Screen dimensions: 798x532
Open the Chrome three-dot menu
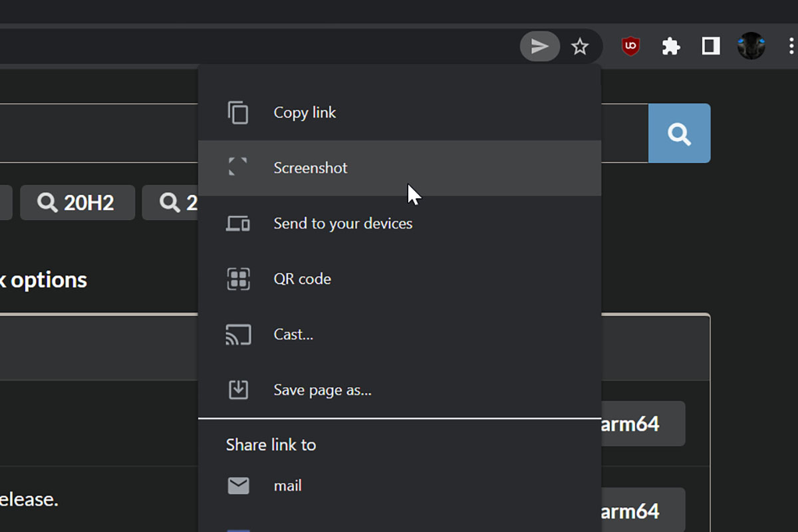(791, 47)
